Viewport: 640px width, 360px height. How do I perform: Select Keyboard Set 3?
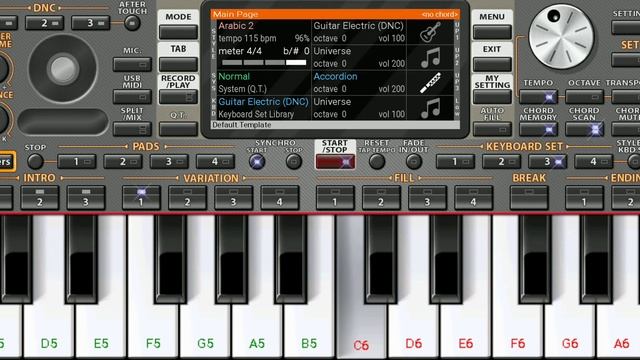pos(547,162)
